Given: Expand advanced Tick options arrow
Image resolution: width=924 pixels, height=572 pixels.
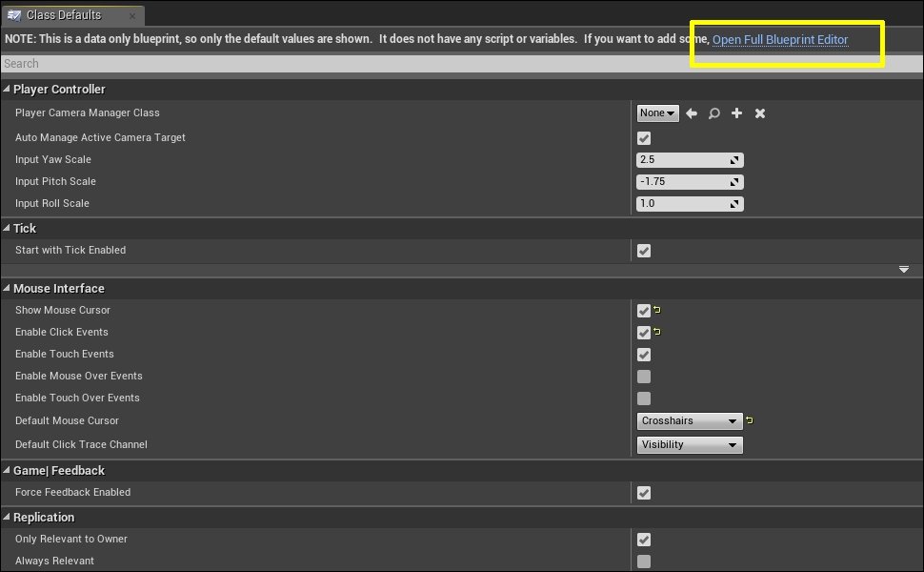Looking at the screenshot, I should point(904,270).
